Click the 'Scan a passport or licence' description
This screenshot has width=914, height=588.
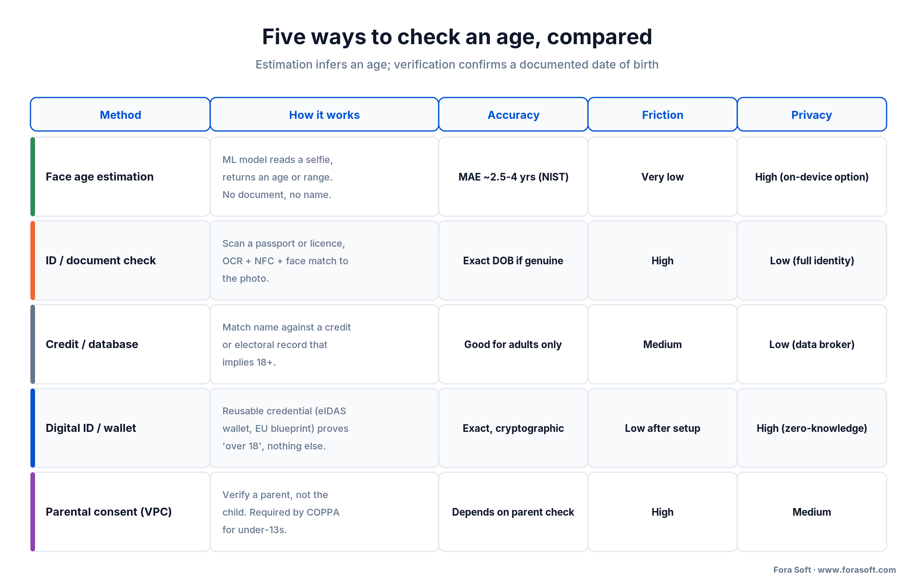[x=324, y=260]
